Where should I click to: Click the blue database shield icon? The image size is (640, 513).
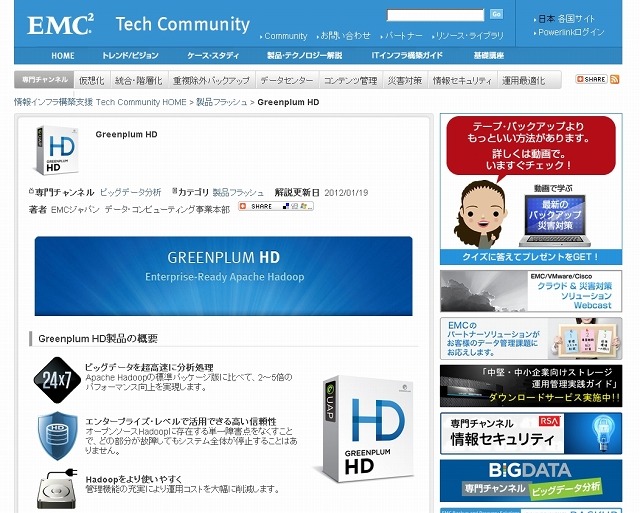point(58,436)
